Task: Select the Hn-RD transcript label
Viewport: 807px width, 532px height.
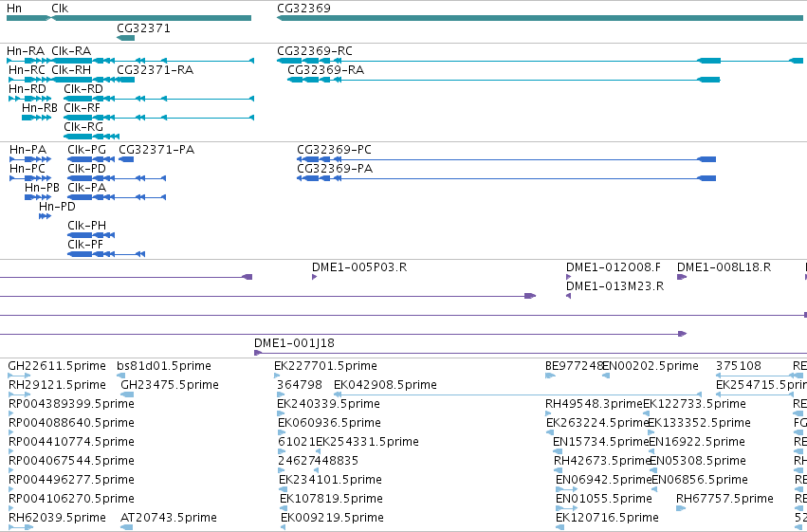Action: (28, 89)
